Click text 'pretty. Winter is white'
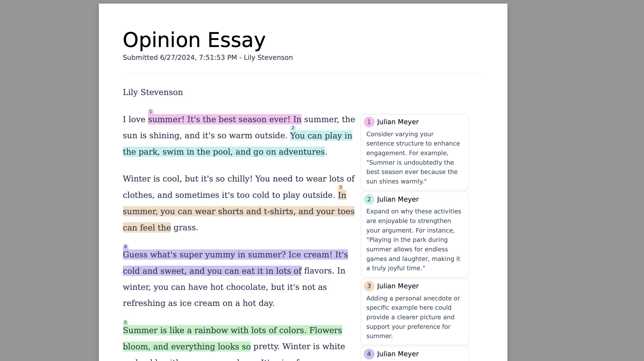This screenshot has height=361, width=644. (x=299, y=346)
